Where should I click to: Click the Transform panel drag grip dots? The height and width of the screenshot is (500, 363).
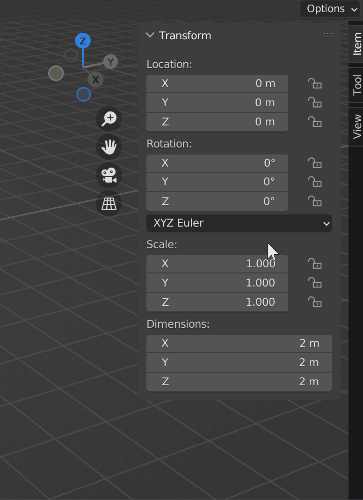(x=329, y=35)
